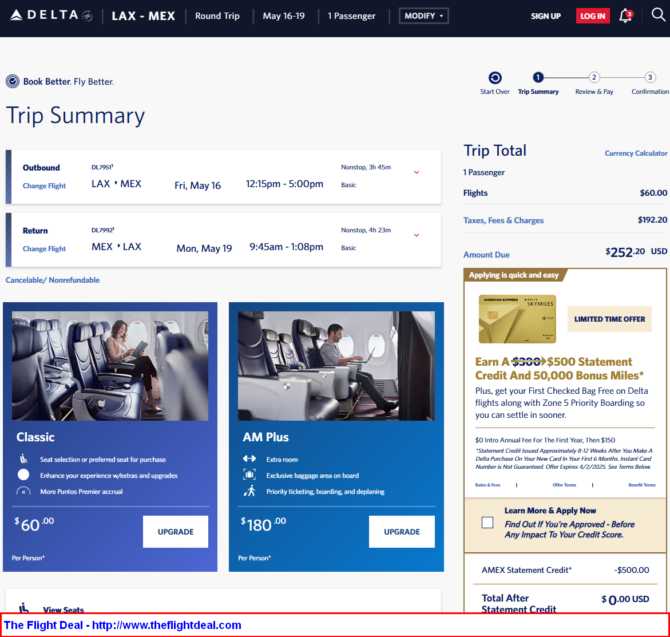Click the red LOG IN button
The image size is (670, 637).
pyautogui.click(x=593, y=16)
